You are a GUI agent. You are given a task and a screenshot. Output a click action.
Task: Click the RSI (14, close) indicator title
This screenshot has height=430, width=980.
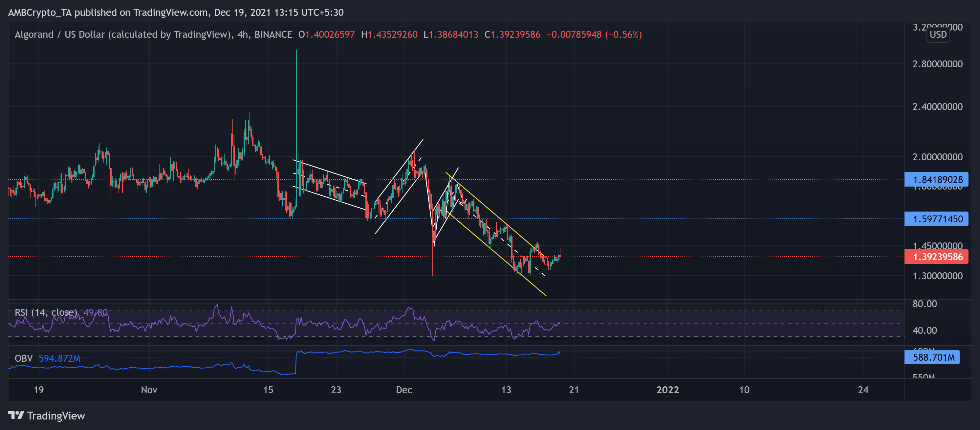click(46, 312)
